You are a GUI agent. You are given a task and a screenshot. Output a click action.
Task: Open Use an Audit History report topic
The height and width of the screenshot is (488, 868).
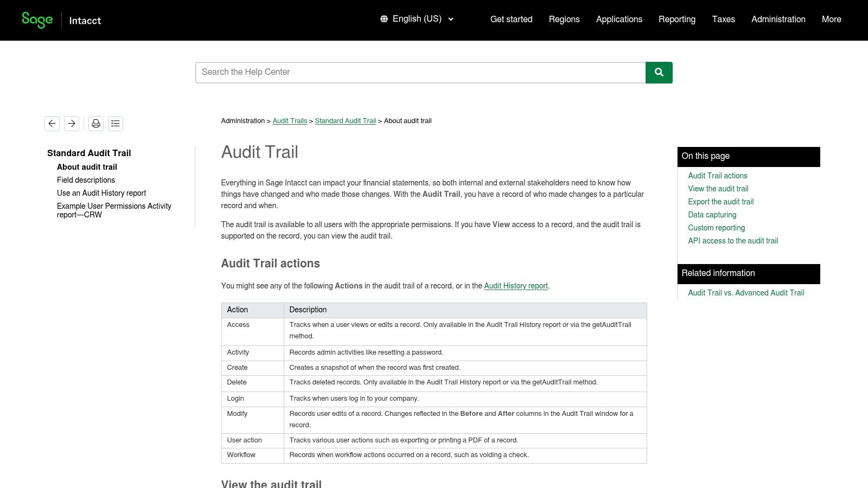tap(101, 193)
